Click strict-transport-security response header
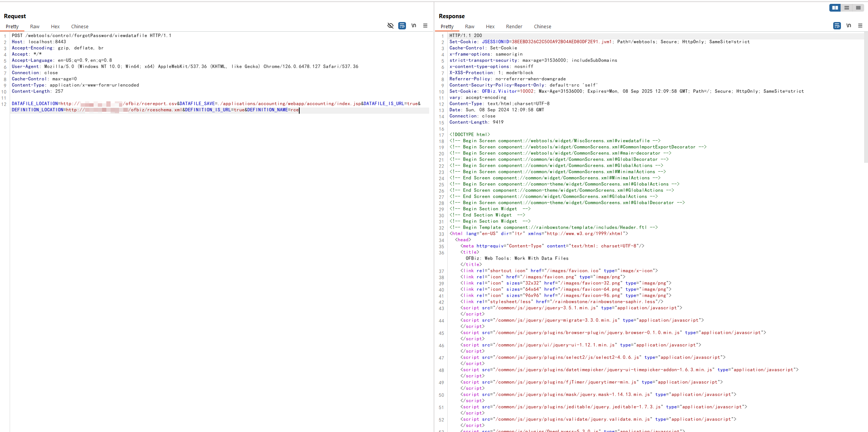 (533, 60)
